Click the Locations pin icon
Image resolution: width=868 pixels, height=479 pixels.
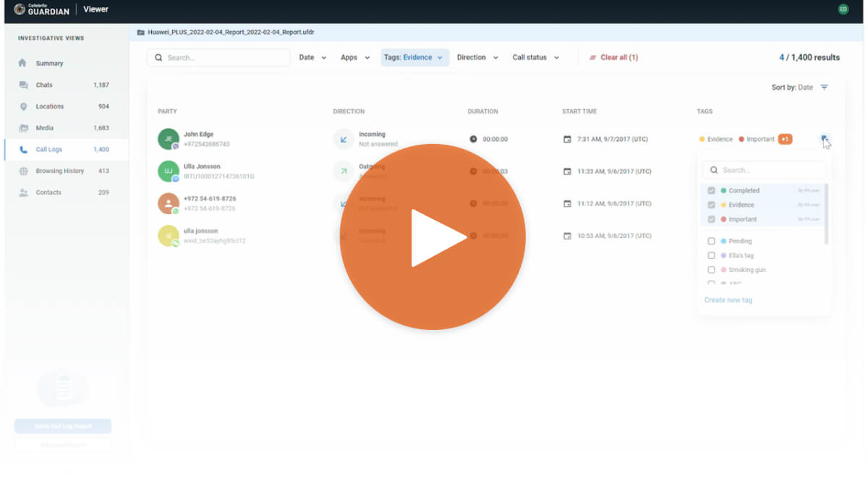(x=23, y=106)
